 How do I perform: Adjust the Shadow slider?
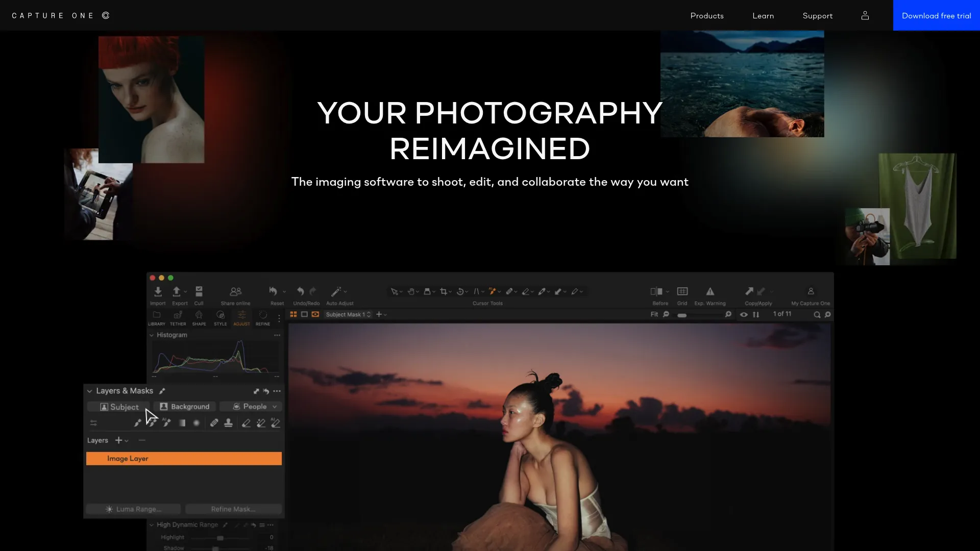[x=220, y=548]
